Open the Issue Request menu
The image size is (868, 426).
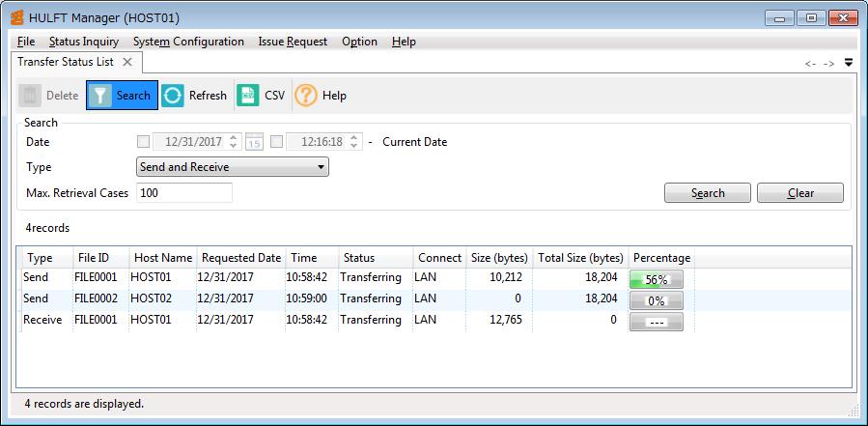click(293, 42)
